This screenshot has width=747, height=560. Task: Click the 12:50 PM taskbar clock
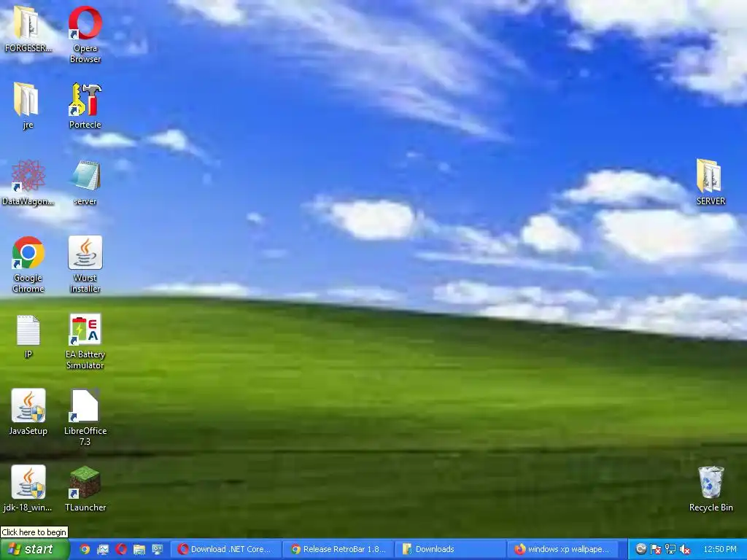coord(720,550)
